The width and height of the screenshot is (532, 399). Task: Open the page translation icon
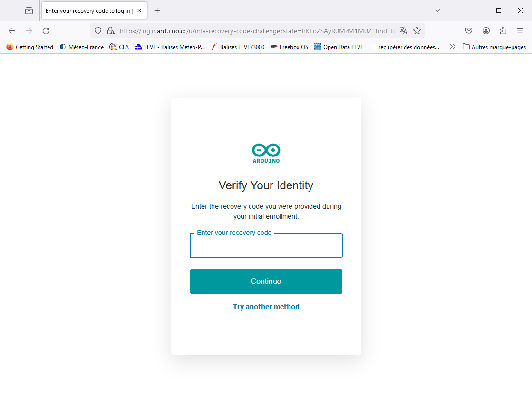point(403,30)
